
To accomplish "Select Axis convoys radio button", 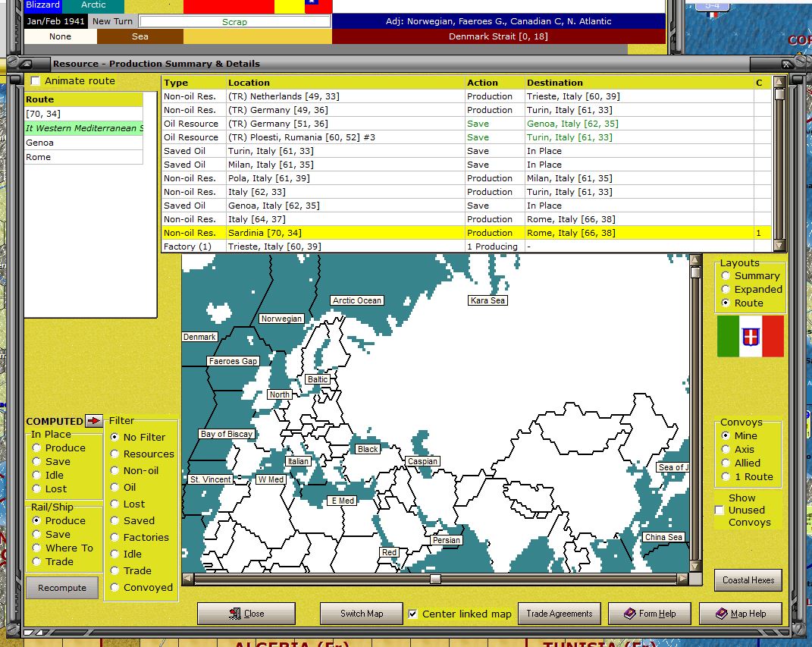I will [x=726, y=449].
